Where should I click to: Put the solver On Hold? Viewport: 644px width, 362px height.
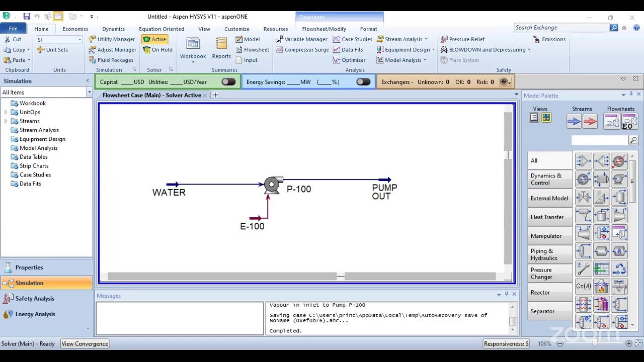point(157,50)
